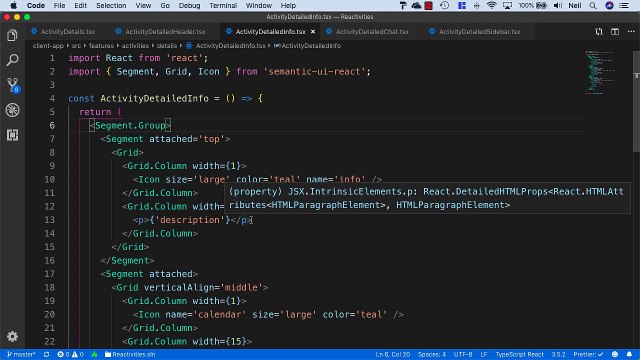The width and height of the screenshot is (640, 360).
Task: Open the Apple menu
Action: pyautogui.click(x=13, y=5)
